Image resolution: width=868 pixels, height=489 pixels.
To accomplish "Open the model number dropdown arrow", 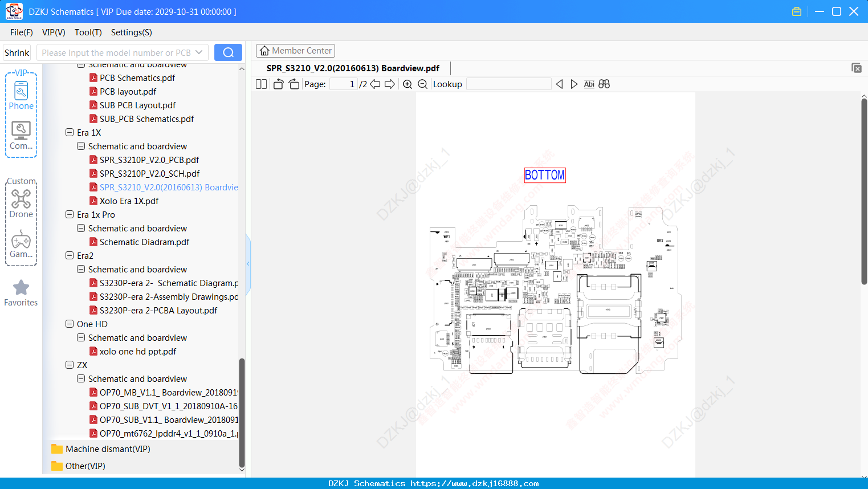I will (199, 52).
